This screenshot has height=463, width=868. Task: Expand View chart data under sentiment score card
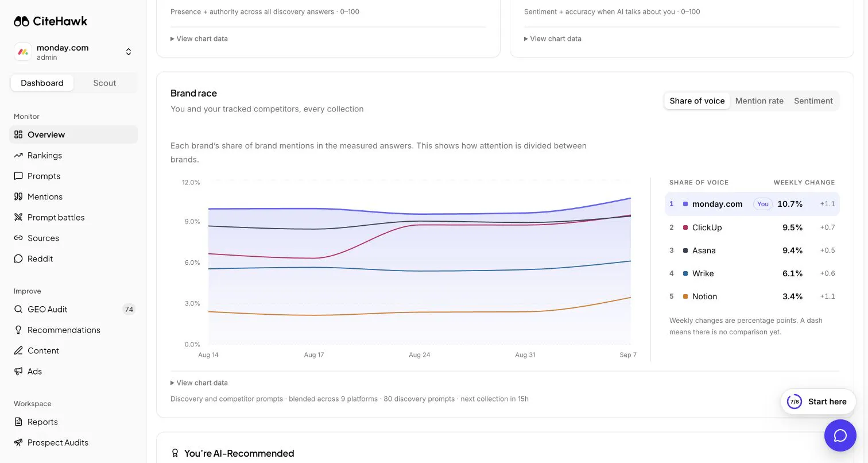pos(553,38)
